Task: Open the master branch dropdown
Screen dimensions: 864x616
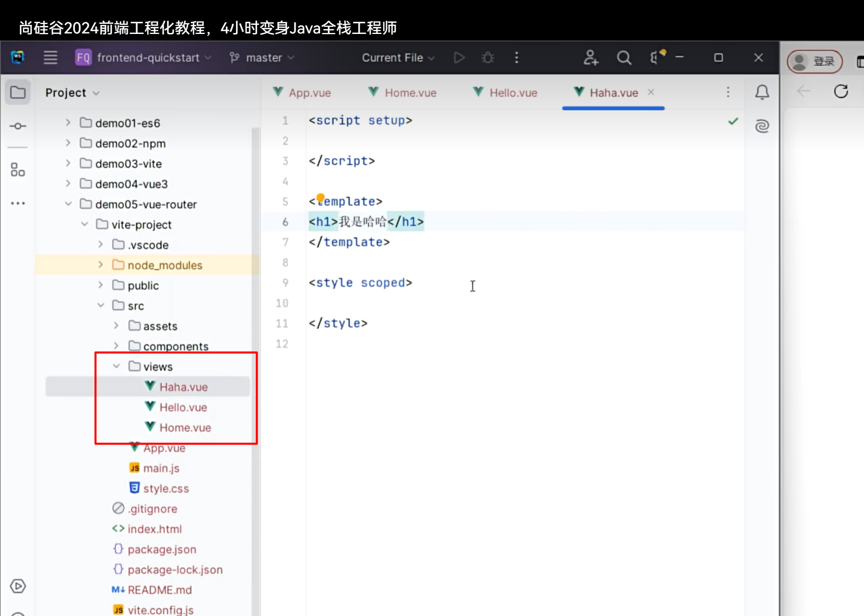Action: 262,58
